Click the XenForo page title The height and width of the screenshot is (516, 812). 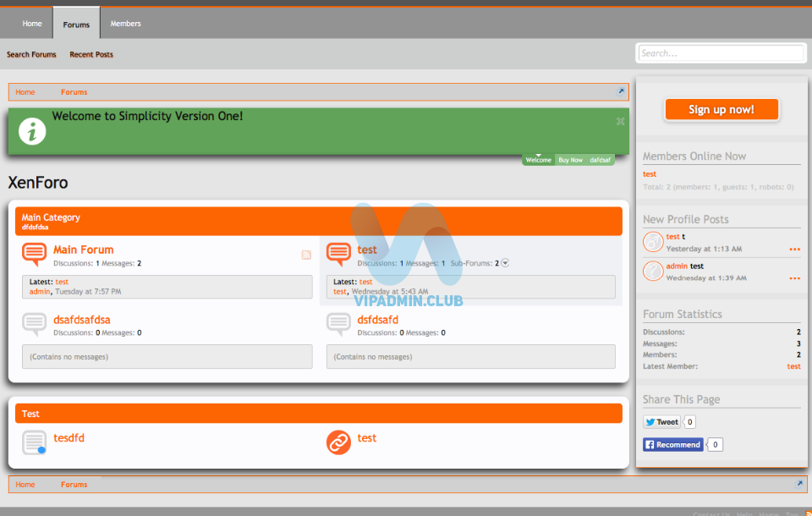coord(38,183)
